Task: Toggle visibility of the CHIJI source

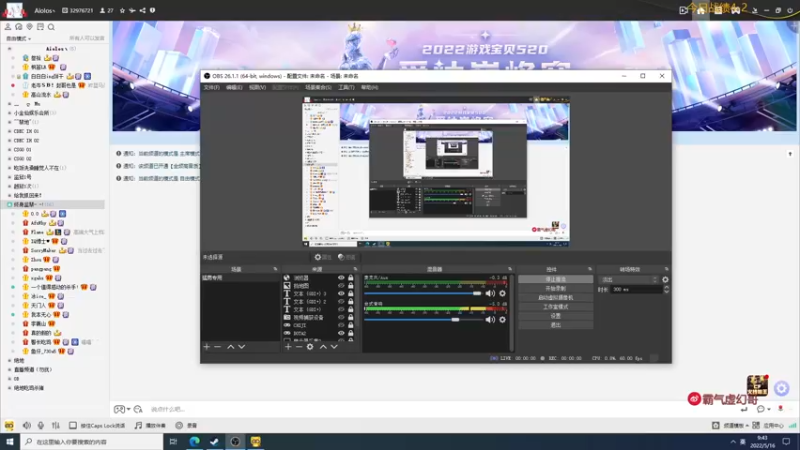Action: point(341,325)
